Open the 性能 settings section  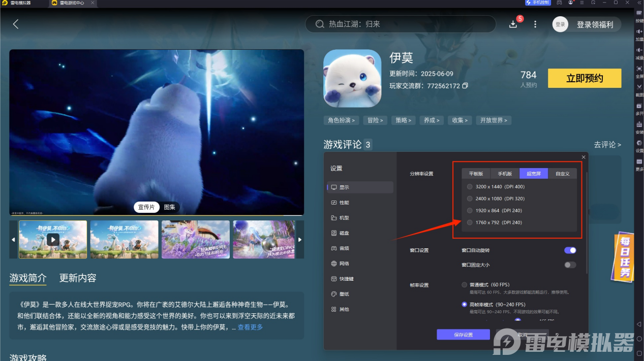pos(360,203)
